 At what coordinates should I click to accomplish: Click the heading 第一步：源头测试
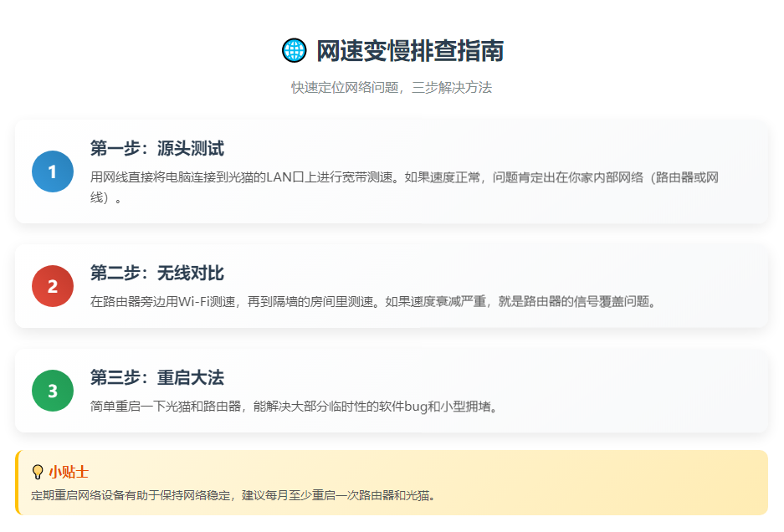pos(157,149)
